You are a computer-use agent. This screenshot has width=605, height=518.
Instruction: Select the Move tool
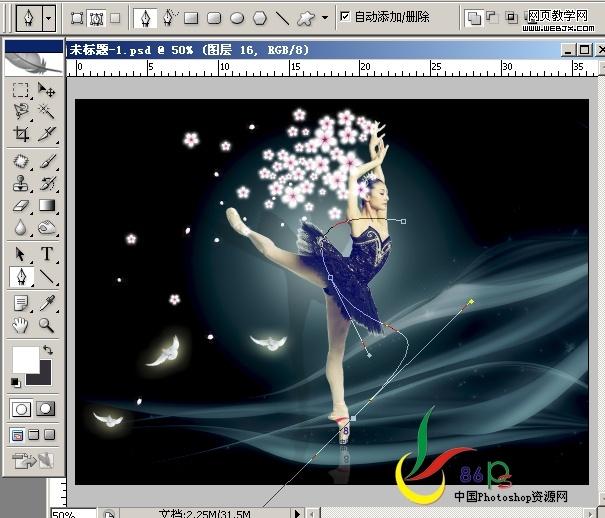(x=46, y=90)
